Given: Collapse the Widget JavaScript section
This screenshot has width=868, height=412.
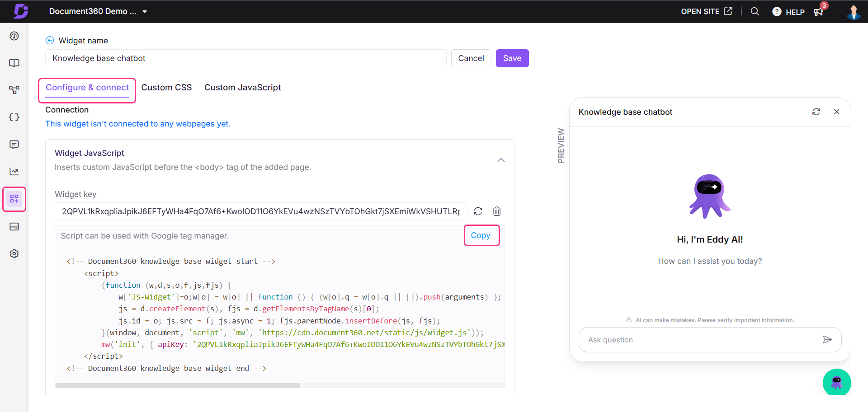Looking at the screenshot, I should click(x=501, y=160).
